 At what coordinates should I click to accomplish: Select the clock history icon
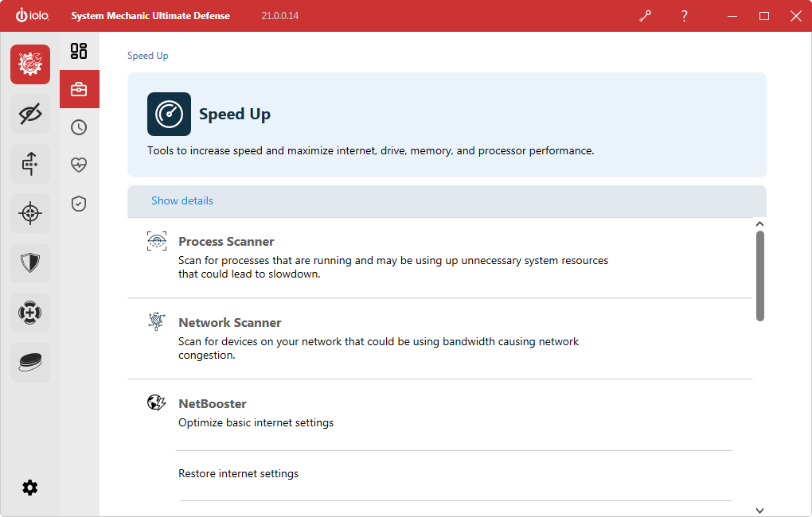coord(79,127)
